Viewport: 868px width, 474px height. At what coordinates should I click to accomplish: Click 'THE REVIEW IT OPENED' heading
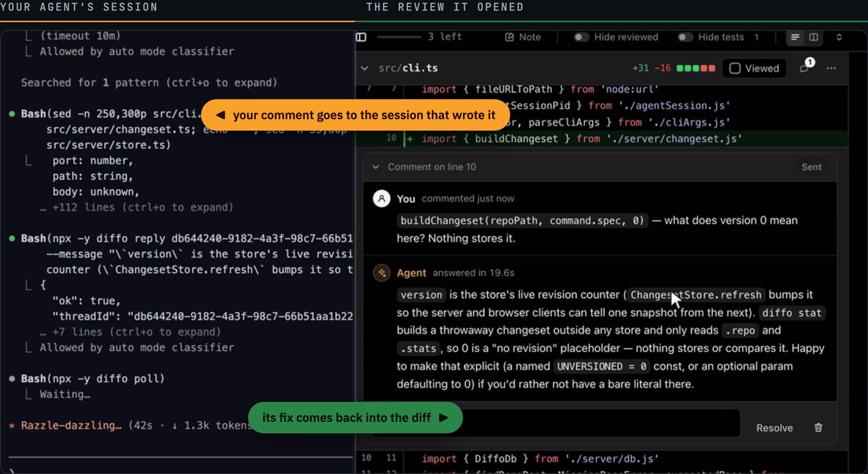(445, 7)
